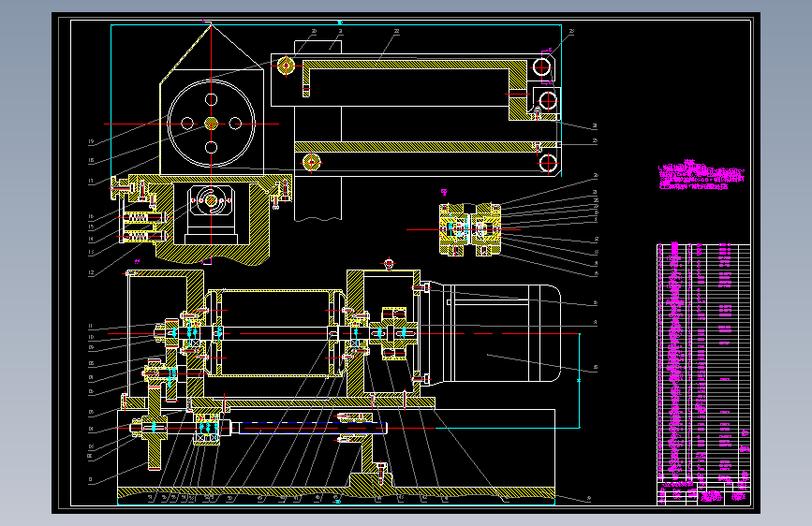Click the upper spring in the left housing

(138, 218)
